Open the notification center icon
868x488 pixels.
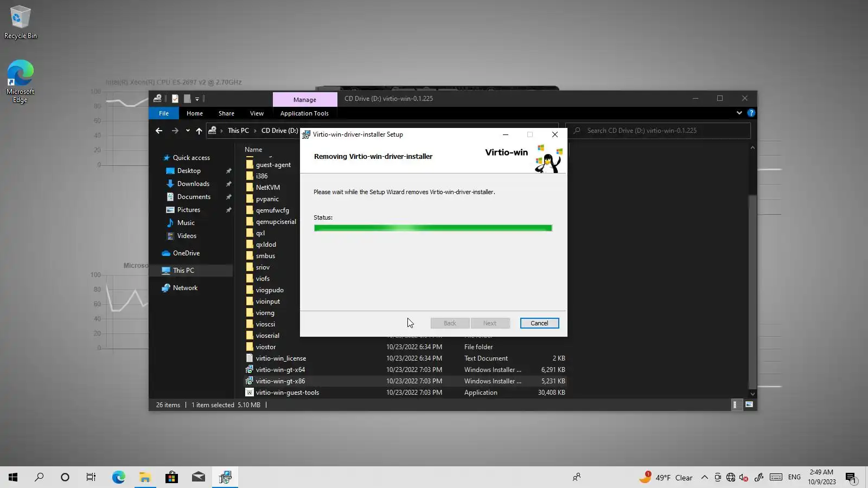click(851, 478)
